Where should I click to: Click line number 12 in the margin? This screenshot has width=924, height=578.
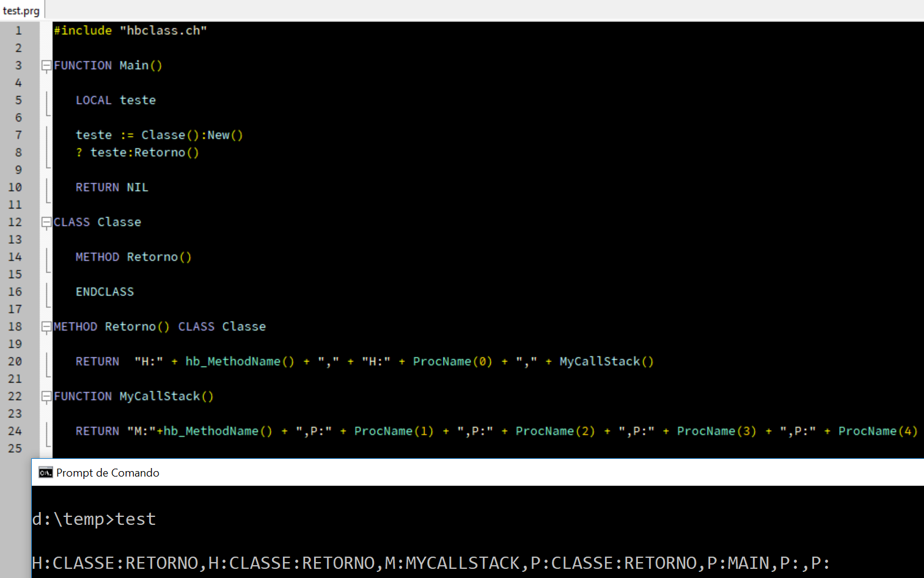[x=15, y=222]
